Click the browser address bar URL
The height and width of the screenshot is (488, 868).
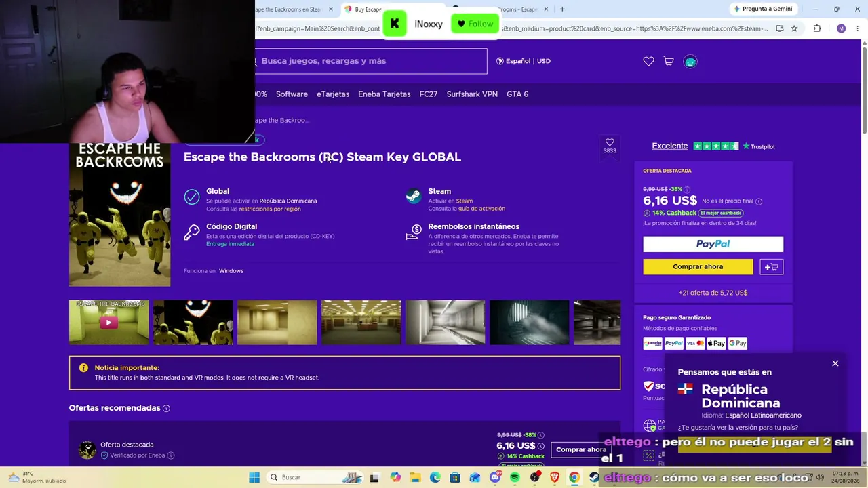510,28
